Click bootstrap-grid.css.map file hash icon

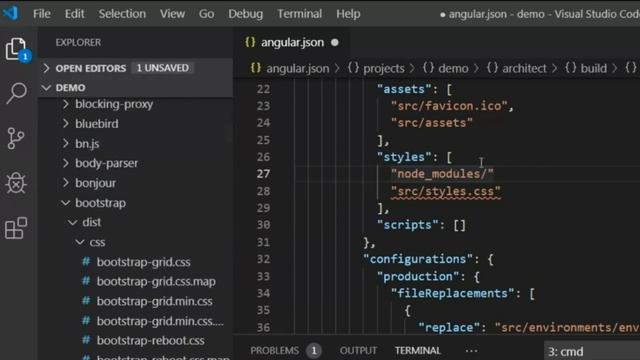coord(86,281)
